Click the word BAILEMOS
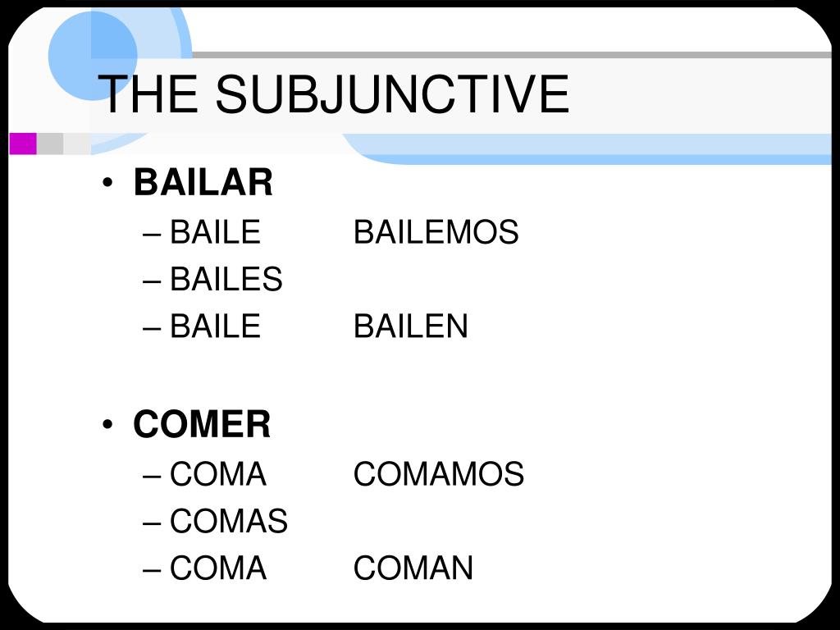This screenshot has width=840, height=630. pyautogui.click(x=436, y=232)
